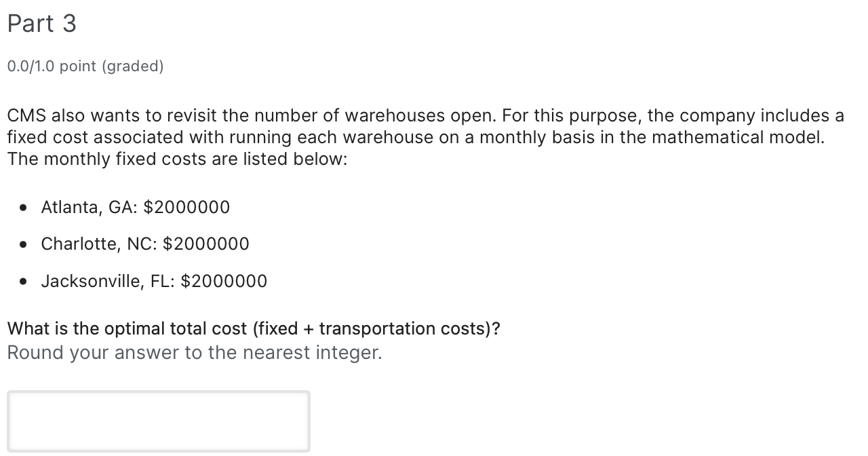Click the bullet point beside Jacksonville

pyautogui.click(x=24, y=281)
